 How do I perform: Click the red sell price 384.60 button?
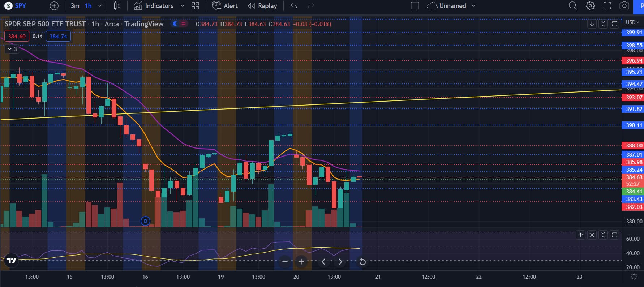pyautogui.click(x=17, y=36)
